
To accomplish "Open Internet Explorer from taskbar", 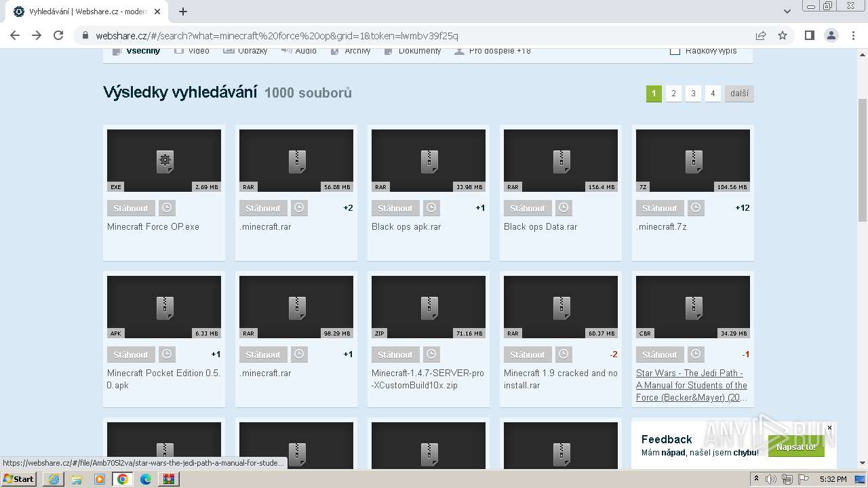I will point(54,479).
